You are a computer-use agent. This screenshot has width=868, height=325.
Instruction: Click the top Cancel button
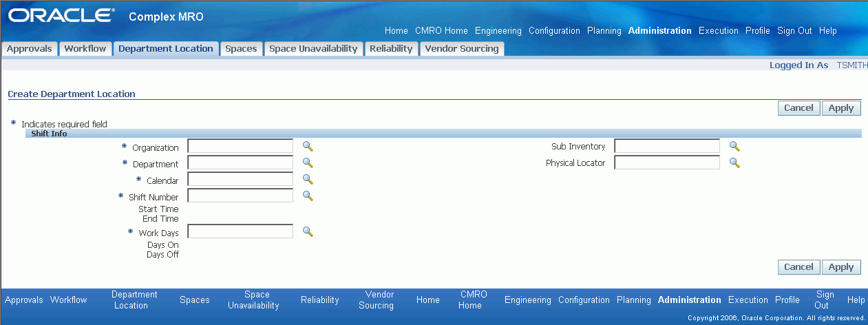pos(798,108)
